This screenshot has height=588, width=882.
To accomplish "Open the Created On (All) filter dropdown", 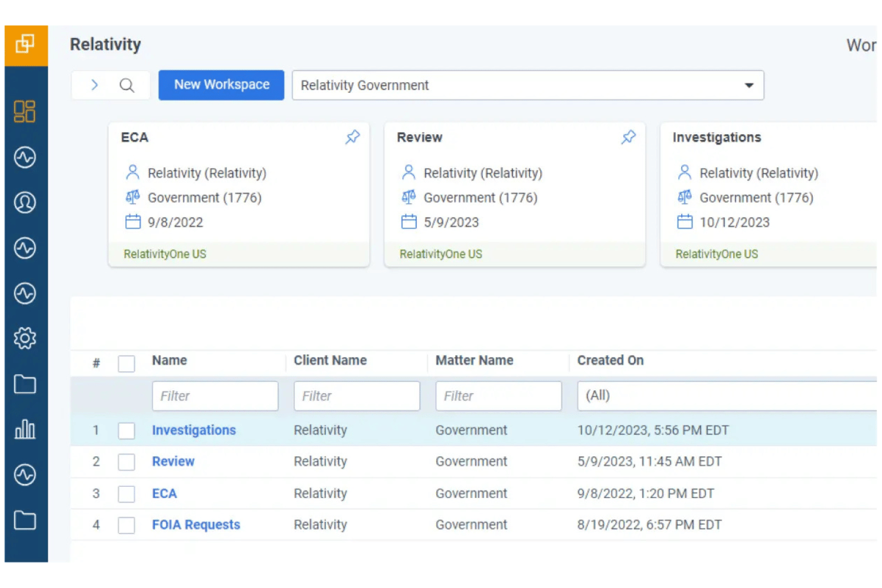I will coord(727,396).
